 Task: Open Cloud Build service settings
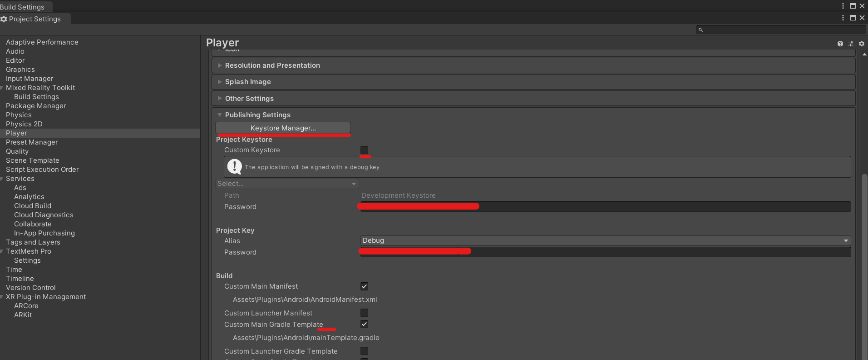(x=33, y=206)
